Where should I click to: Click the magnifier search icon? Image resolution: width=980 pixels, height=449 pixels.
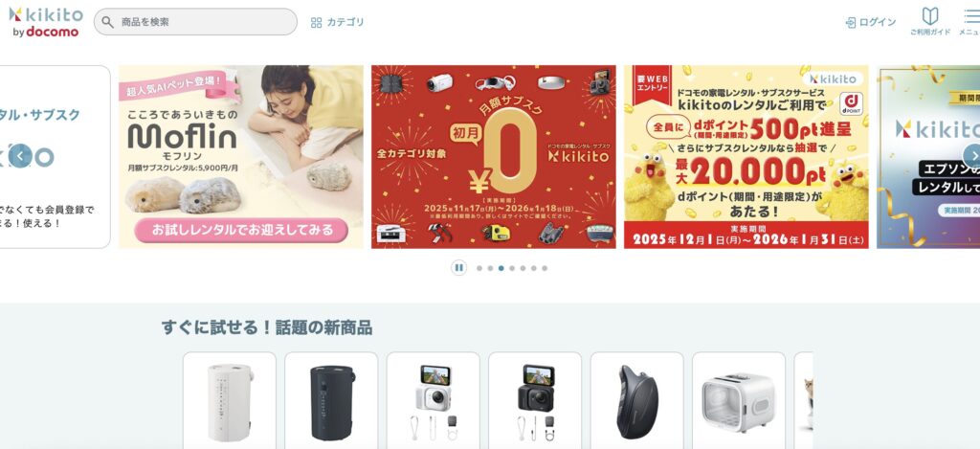click(108, 22)
